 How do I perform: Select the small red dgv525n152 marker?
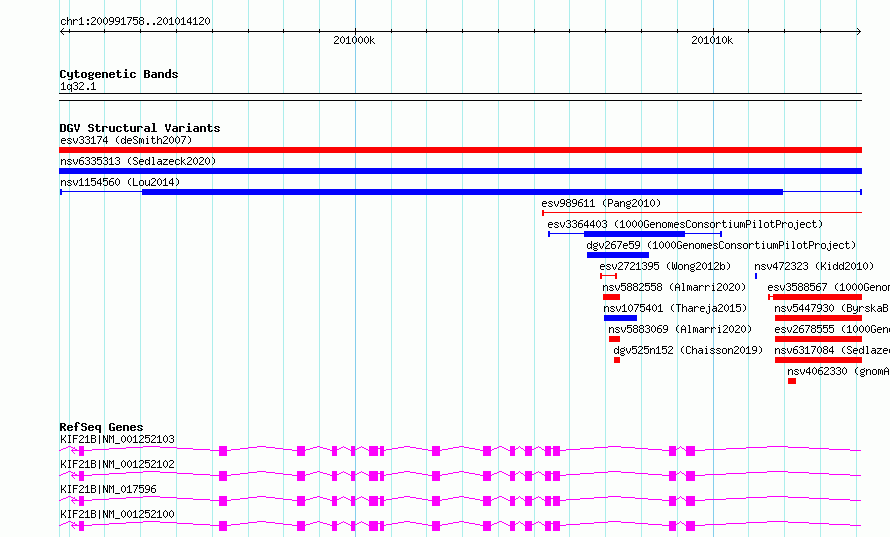617,360
